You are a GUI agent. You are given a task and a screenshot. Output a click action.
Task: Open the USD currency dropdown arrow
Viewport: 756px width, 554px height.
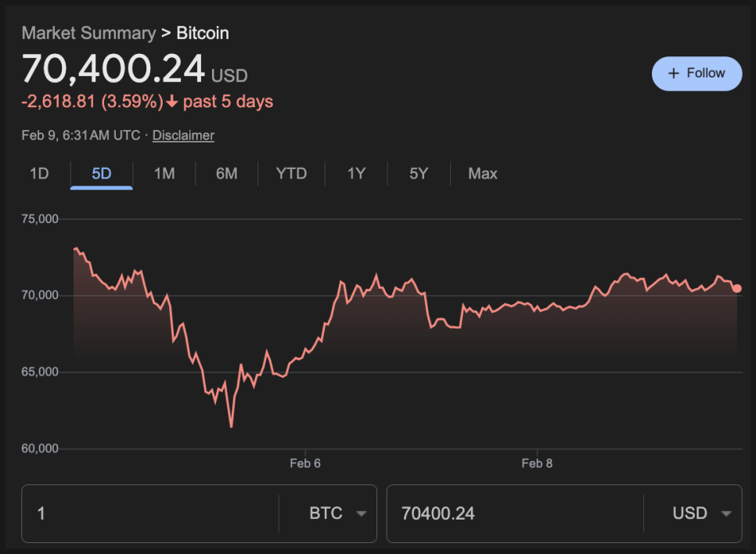coord(726,514)
